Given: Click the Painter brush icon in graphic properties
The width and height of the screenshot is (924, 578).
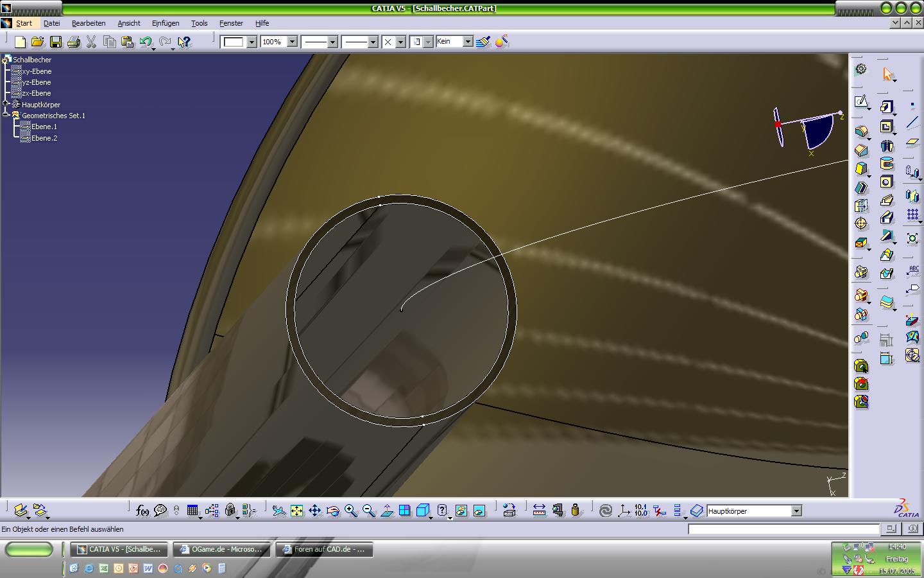Looking at the screenshot, I should 483,42.
